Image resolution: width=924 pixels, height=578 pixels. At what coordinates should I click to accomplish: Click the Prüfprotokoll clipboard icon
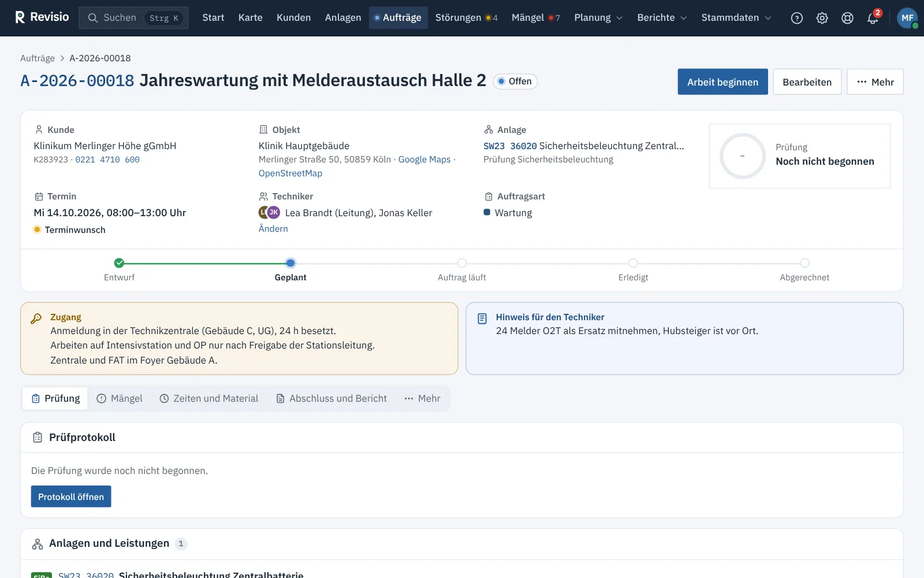coord(38,438)
